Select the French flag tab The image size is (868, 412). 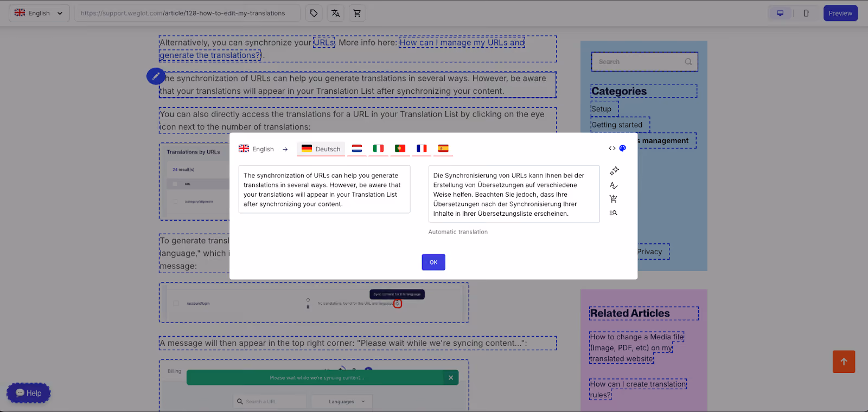422,149
